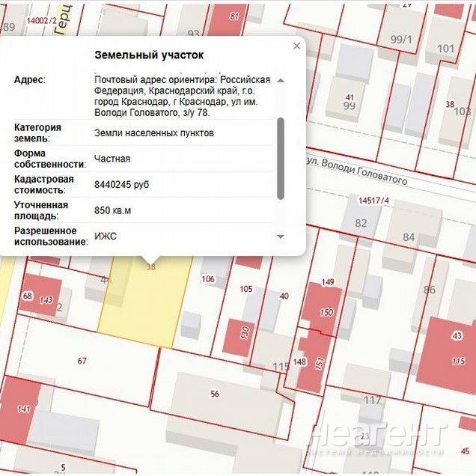
Task: Select land parcel numbered 56
Action: tap(215, 394)
